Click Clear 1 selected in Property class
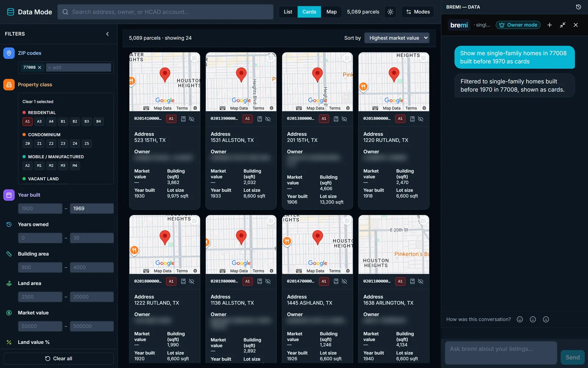Viewport: 588px width, 368px height. click(x=38, y=102)
